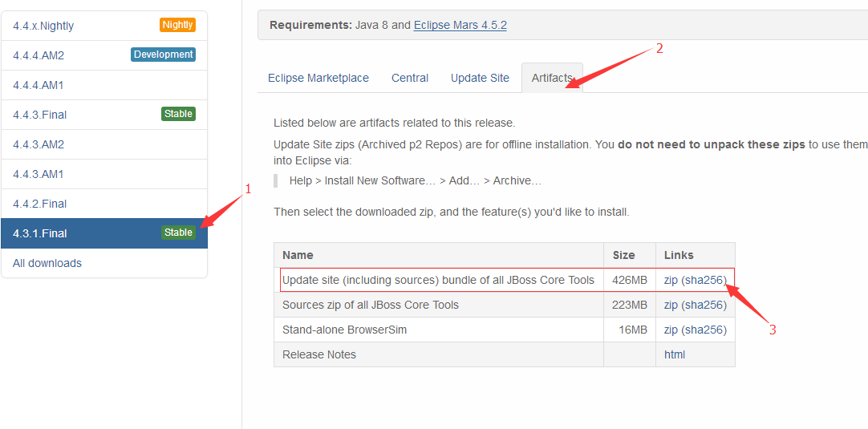The image size is (868, 429).
Task: Switch to the Eclipse Marketplace tab
Action: (x=318, y=78)
